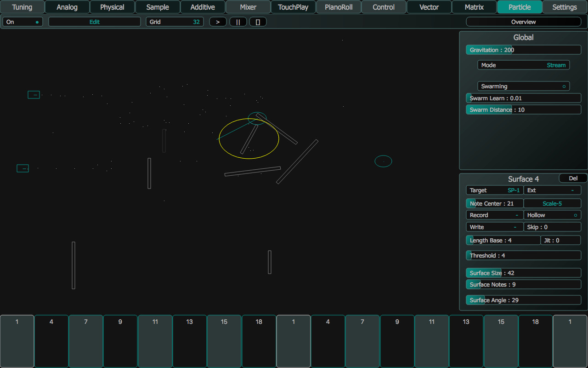This screenshot has width=588, height=368.
Task: Toggle the On switch in the toolbar
Action: [22, 22]
